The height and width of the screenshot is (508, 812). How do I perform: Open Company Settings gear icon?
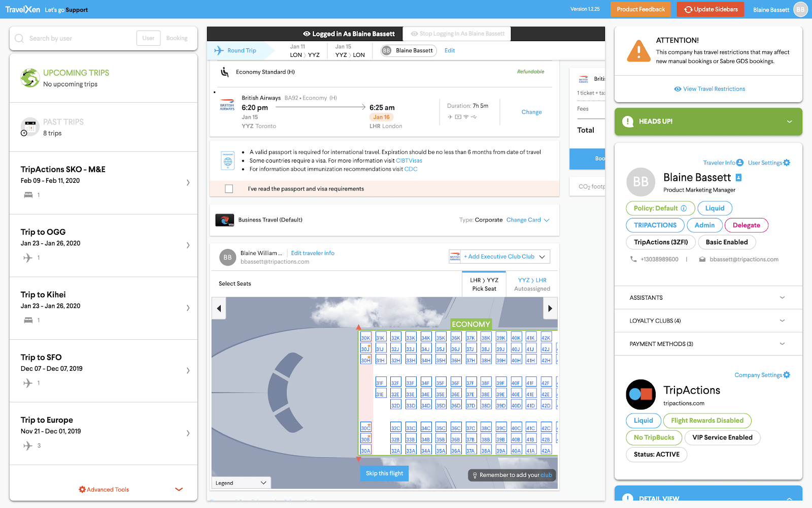tap(787, 375)
